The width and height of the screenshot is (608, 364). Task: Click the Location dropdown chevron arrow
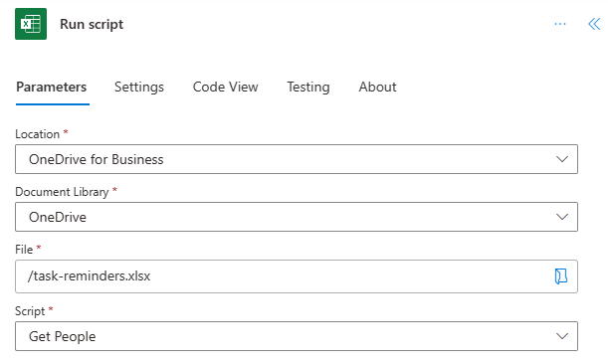point(562,159)
